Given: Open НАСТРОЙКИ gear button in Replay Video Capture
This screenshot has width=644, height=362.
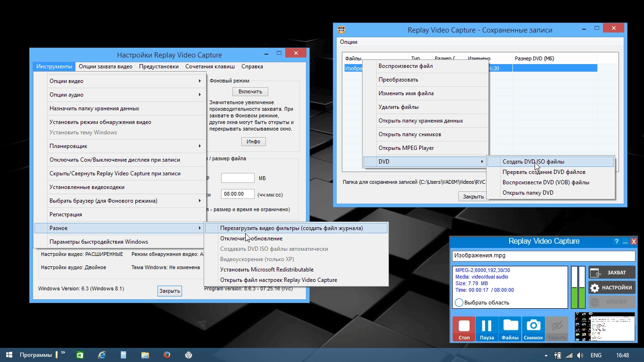Looking at the screenshot, I should tap(612, 288).
